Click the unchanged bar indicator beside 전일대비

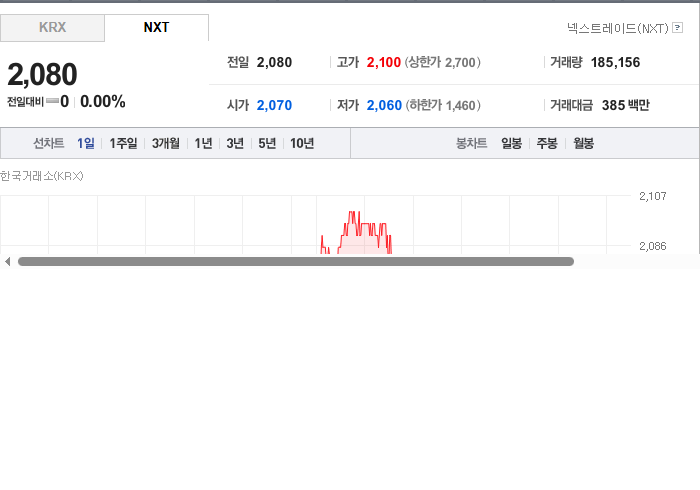(x=52, y=101)
